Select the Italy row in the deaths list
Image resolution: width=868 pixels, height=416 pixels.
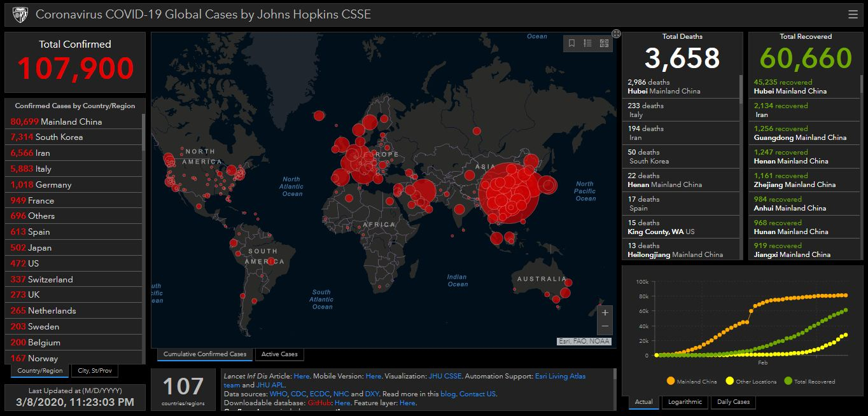click(681, 110)
